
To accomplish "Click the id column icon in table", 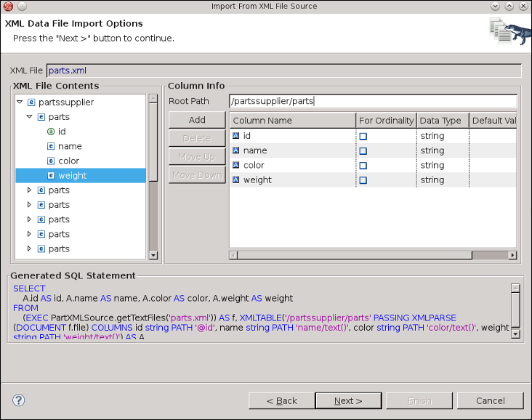I will (x=236, y=136).
